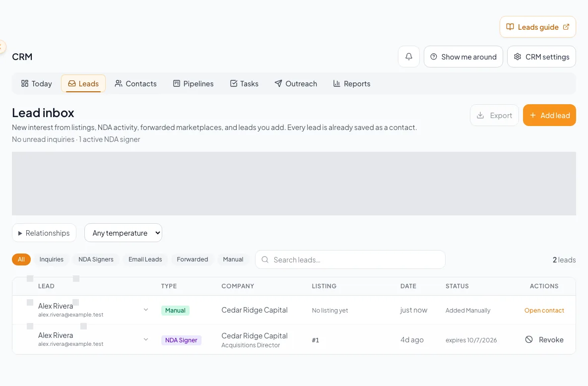
Task: Click the just now date cell
Action: pos(414,310)
